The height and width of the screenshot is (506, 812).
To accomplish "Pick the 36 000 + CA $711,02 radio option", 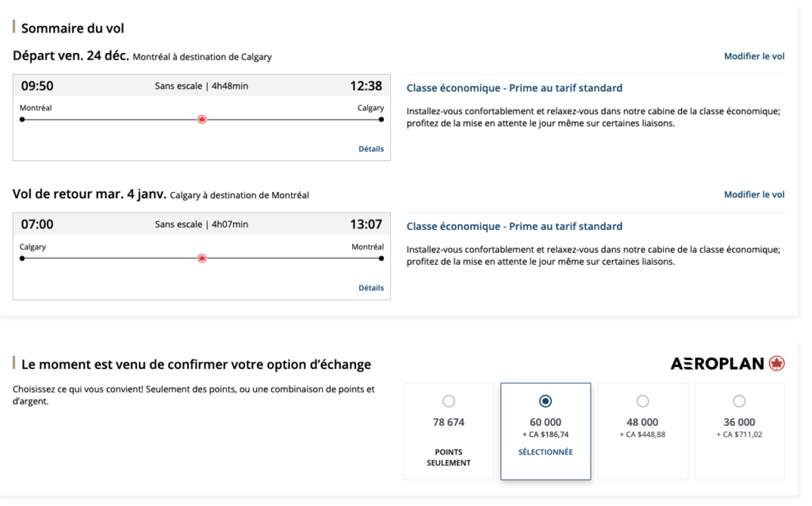I will coord(739,401).
